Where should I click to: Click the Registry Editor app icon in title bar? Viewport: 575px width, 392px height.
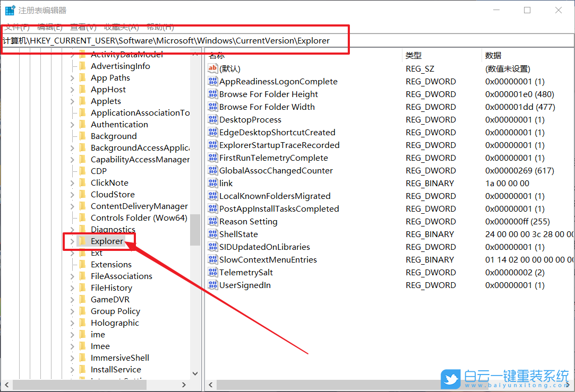coord(10,10)
